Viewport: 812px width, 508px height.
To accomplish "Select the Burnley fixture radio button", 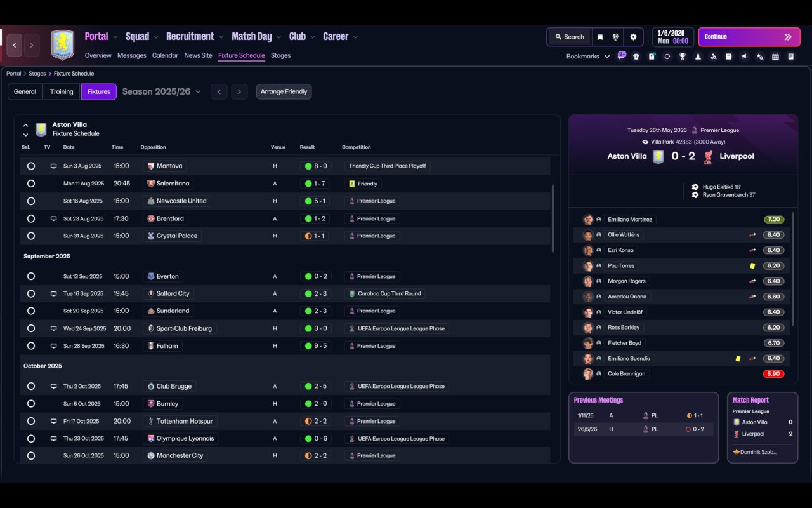I will click(x=30, y=404).
